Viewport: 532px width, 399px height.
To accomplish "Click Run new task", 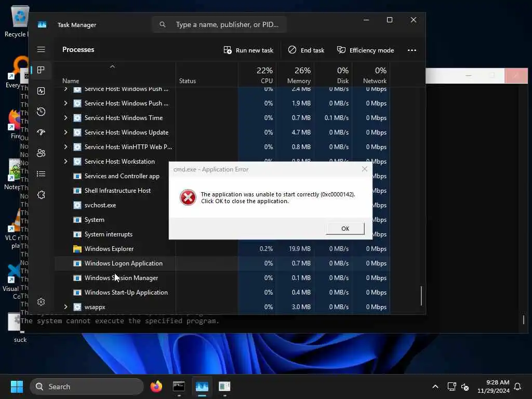I will pyautogui.click(x=248, y=50).
